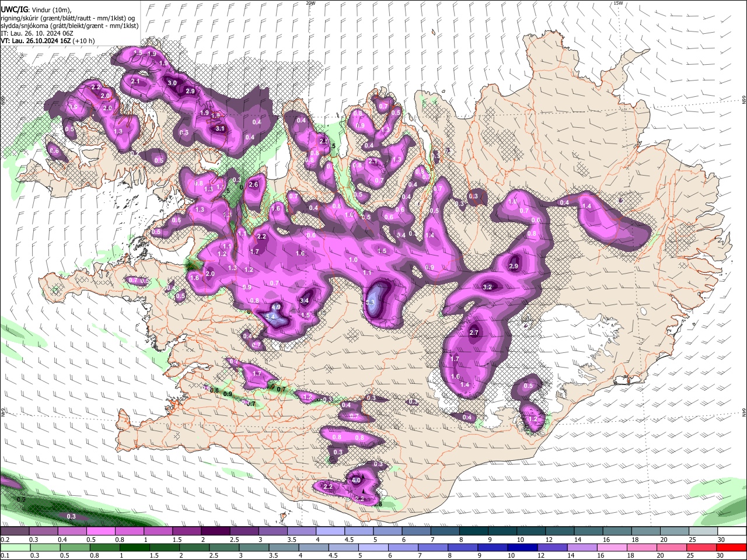Click the bright red 30 swatch in lower legend row
The height and width of the screenshot is (560, 747).
pyautogui.click(x=731, y=547)
